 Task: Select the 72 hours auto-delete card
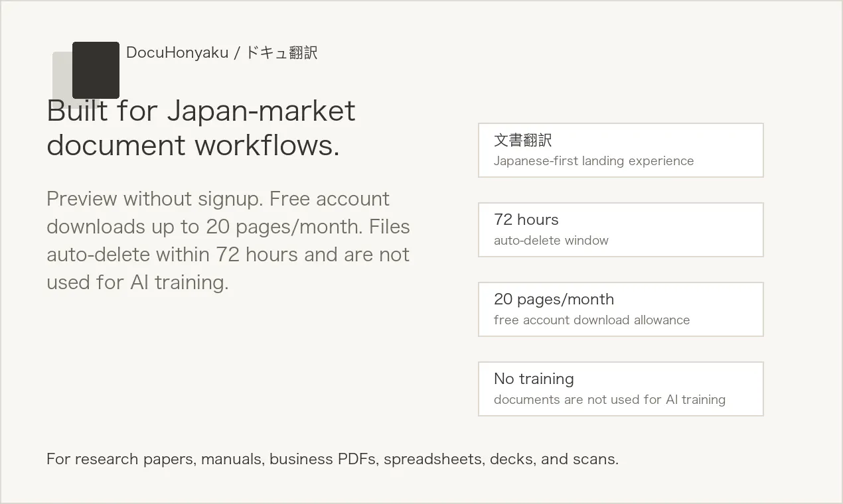click(621, 229)
